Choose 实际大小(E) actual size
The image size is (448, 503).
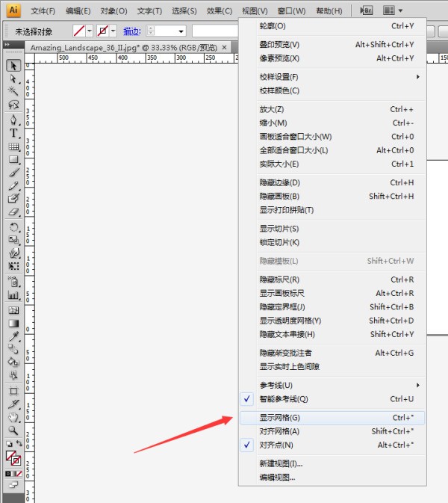(x=332, y=164)
